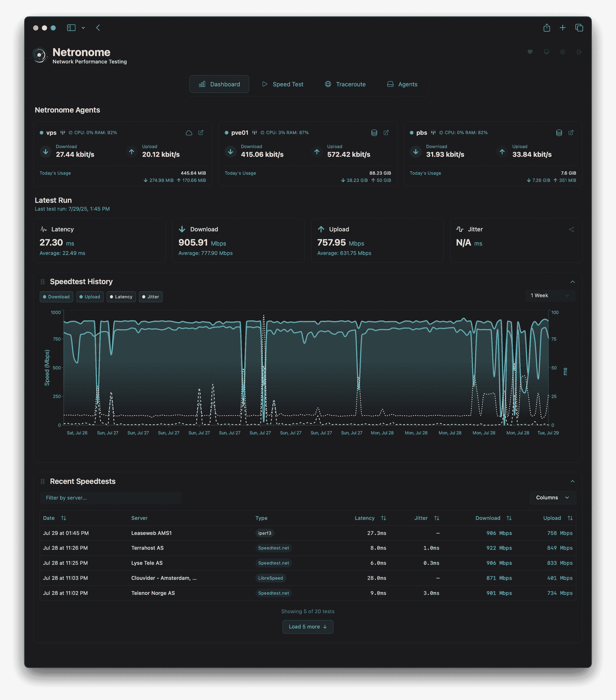Click the share icon on Jitter card
Image resolution: width=616 pixels, height=700 pixels.
tap(571, 229)
